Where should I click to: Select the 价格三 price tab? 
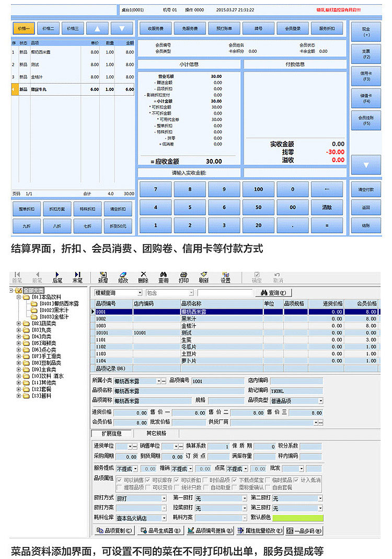(73, 29)
